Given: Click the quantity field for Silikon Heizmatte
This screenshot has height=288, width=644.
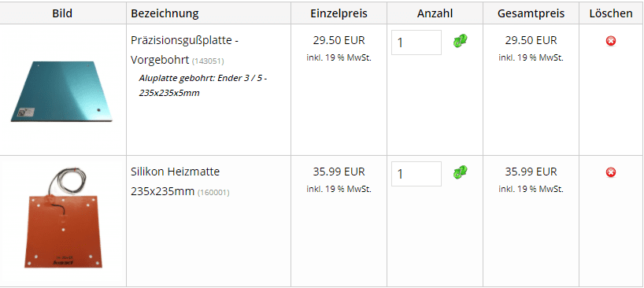Looking at the screenshot, I should click(416, 174).
